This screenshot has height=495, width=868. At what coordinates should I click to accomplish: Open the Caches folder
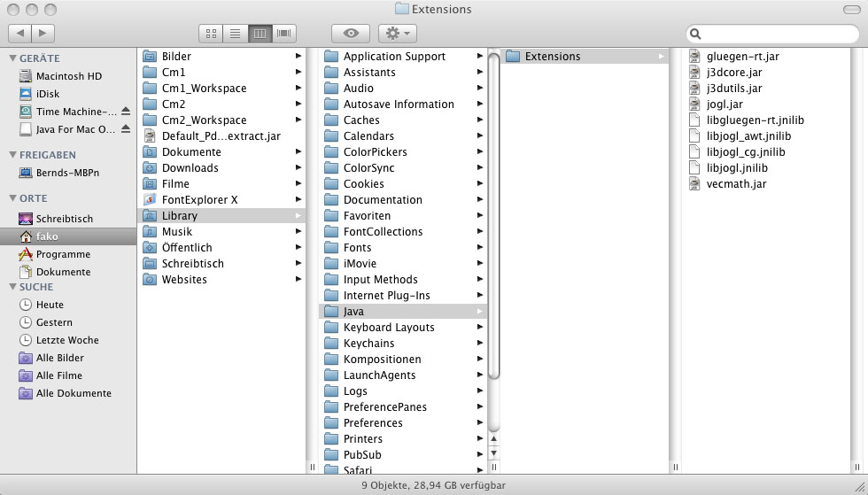tap(403, 120)
